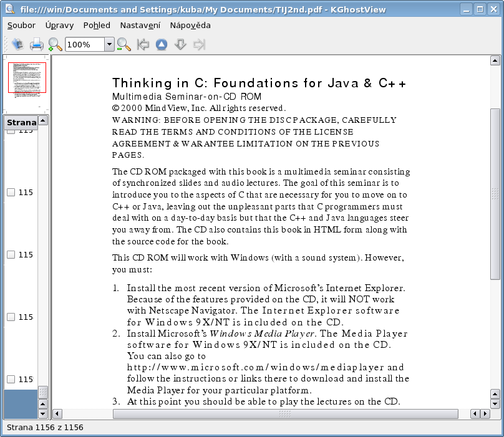The height and width of the screenshot is (437, 504).
Task: Click the page list scrollbar up arrow
Action: [x=43, y=120]
